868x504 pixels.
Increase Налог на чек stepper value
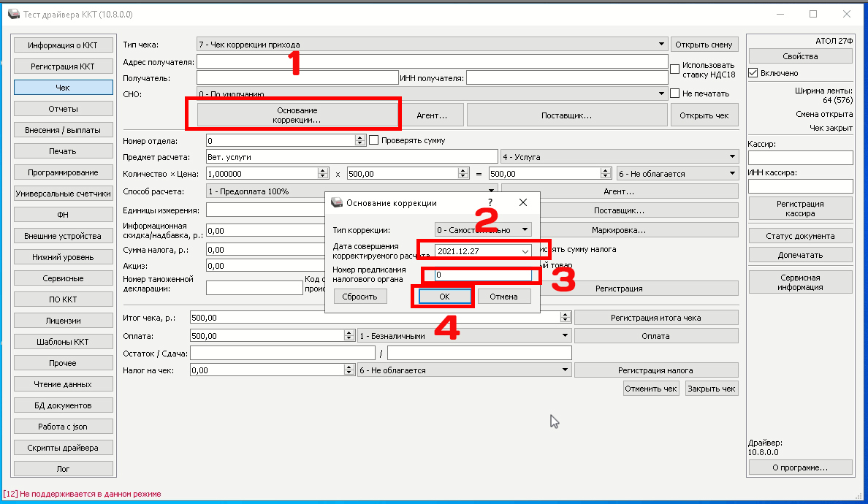pyautogui.click(x=349, y=367)
